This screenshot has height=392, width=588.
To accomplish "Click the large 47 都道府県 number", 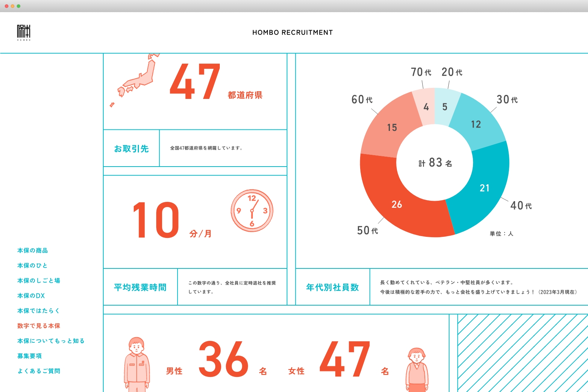I will click(216, 82).
